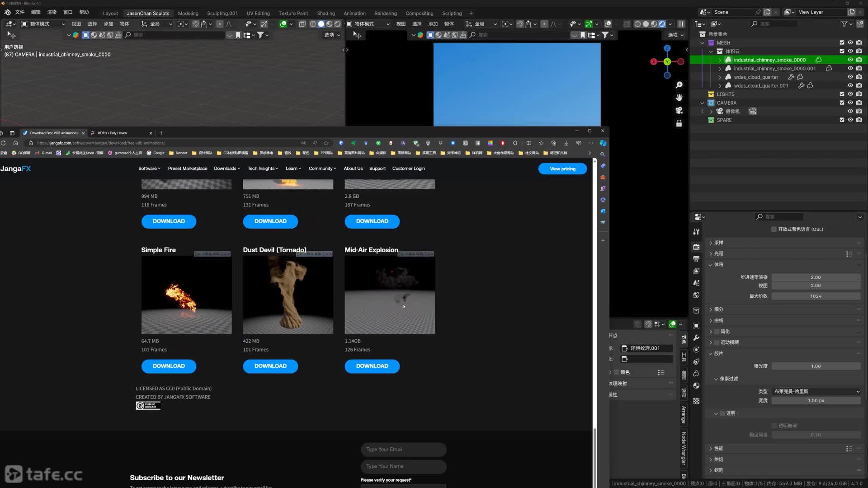Click Blender logo icon in top menu bar
Image resolution: width=868 pixels, height=488 pixels.
pos(7,12)
